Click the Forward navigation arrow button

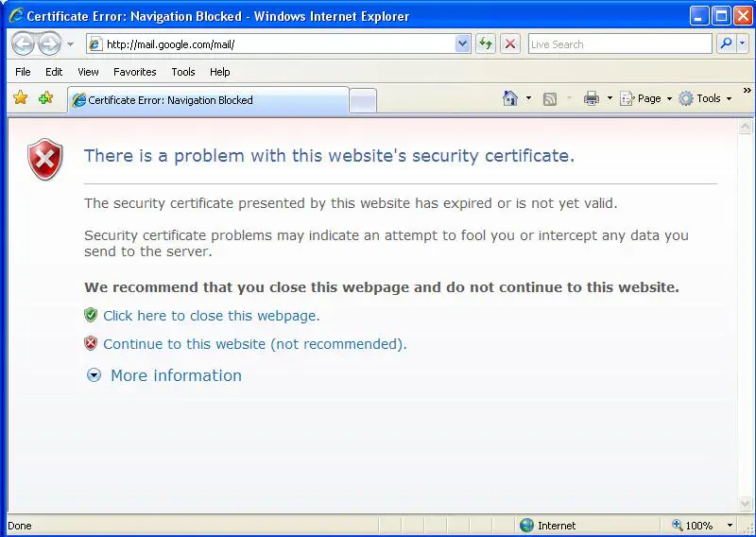coord(49,43)
